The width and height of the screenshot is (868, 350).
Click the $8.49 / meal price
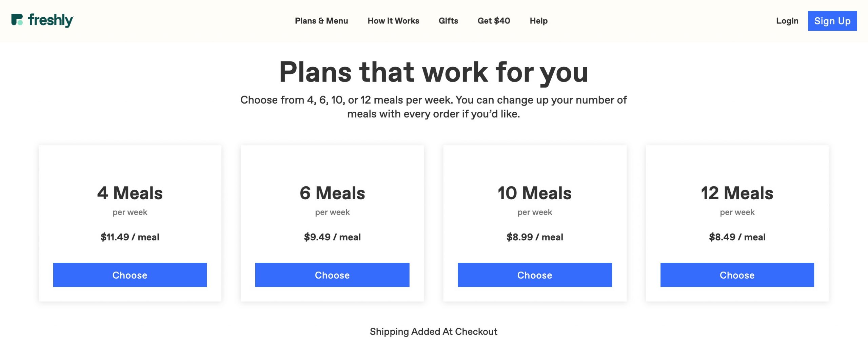click(x=737, y=237)
